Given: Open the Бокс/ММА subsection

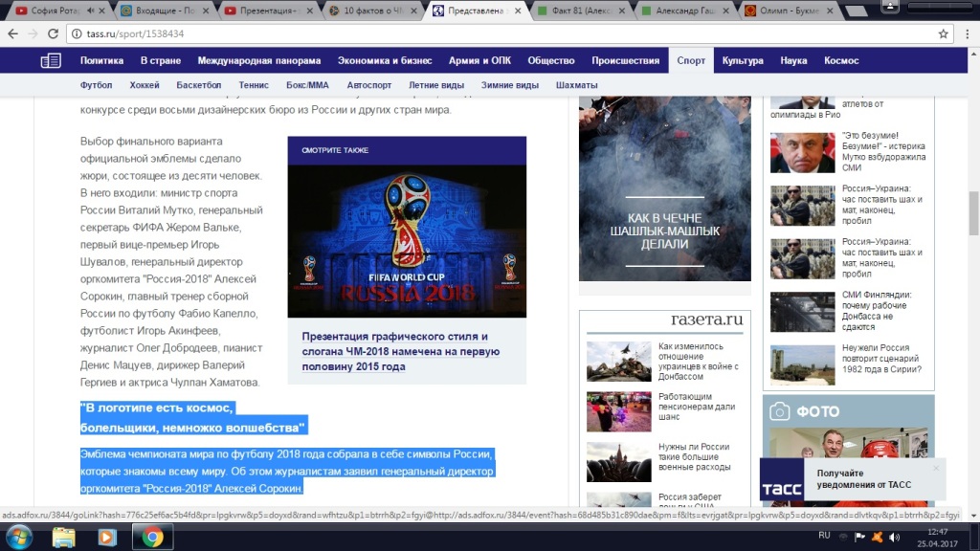Looking at the screenshot, I should [x=307, y=85].
